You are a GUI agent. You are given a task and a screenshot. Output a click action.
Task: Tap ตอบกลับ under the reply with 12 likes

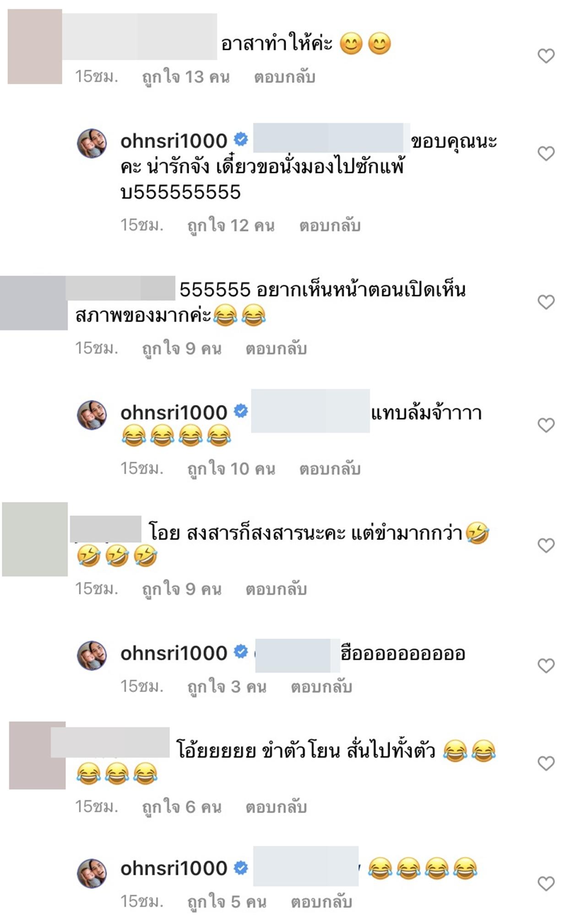(x=330, y=226)
